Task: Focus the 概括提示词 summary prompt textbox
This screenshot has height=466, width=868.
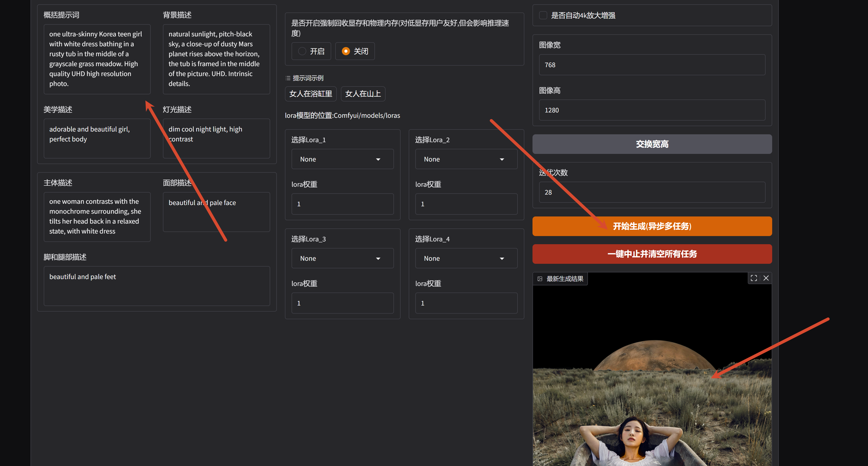Action: 97,59
